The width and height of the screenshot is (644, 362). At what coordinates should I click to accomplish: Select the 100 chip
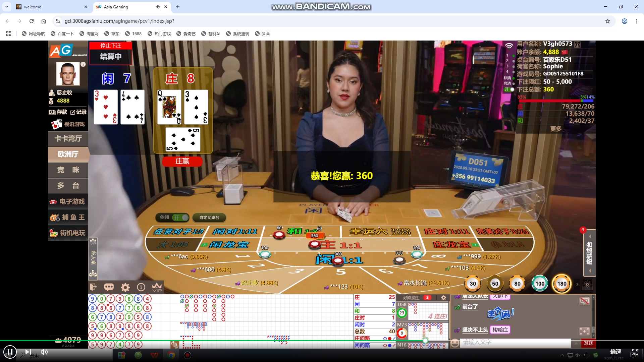click(x=540, y=284)
